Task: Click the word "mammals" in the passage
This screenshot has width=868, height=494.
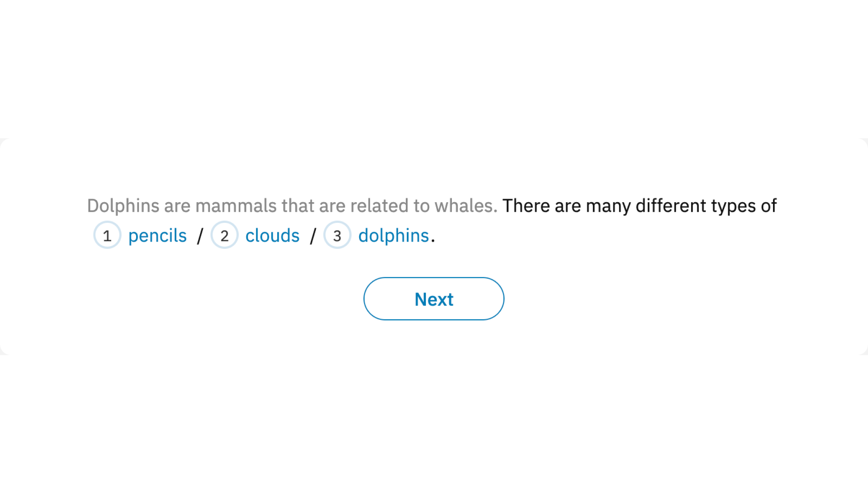Action: tap(236, 206)
